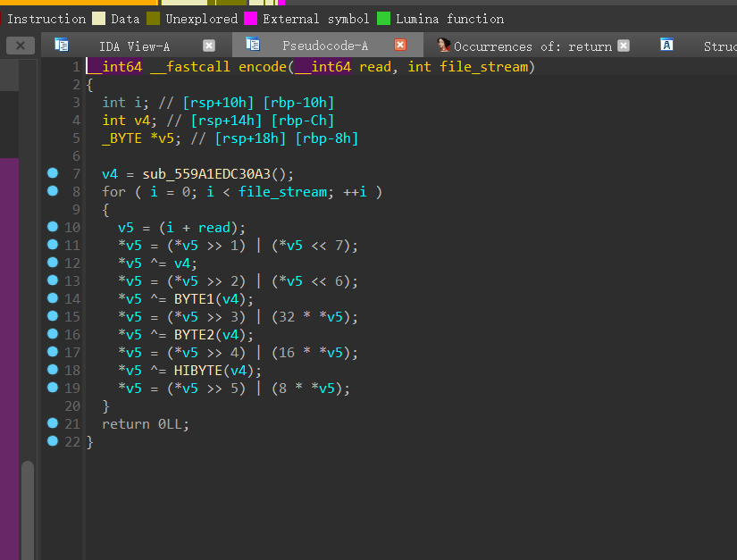This screenshot has width=737, height=560.
Task: Click the IDA View-A tab icon
Action: pyautogui.click(x=62, y=45)
